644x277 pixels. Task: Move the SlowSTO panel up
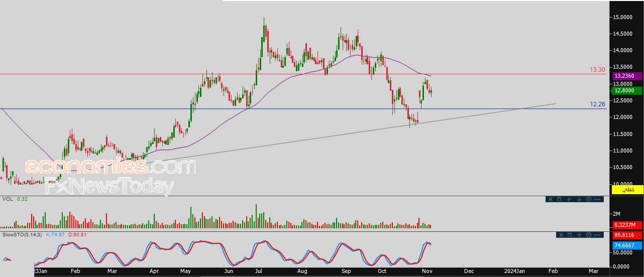[x=579, y=235]
